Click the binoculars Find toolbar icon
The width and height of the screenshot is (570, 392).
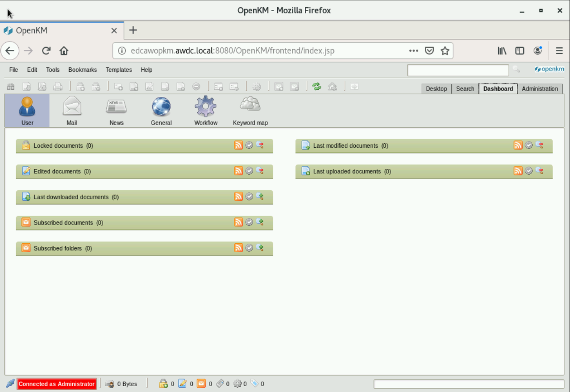[11, 87]
